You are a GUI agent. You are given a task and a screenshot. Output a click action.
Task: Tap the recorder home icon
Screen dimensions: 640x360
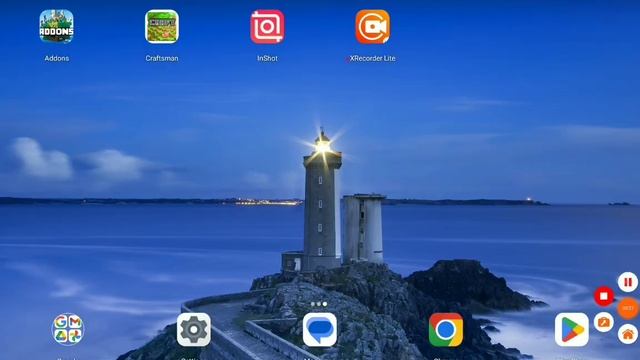pyautogui.click(x=628, y=335)
